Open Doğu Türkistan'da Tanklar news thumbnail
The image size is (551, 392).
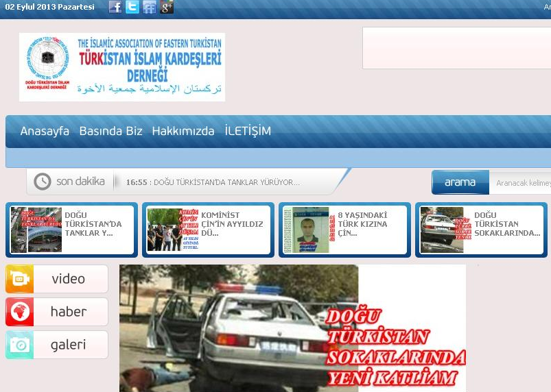[x=27, y=230]
